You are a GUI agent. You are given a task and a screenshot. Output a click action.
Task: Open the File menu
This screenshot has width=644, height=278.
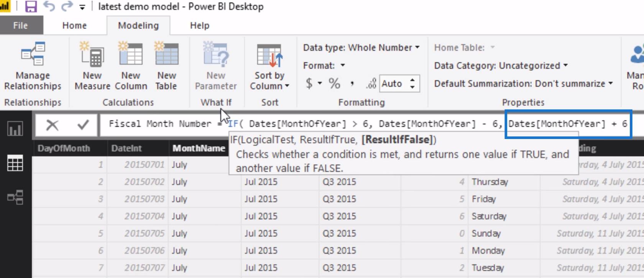pyautogui.click(x=21, y=26)
